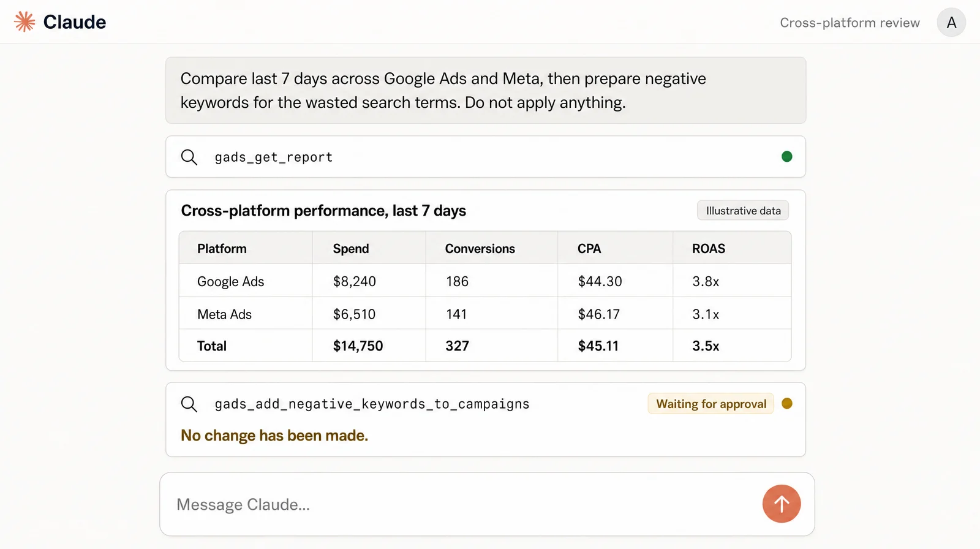Send the message with the orange arrow button
Image resolution: width=980 pixels, height=549 pixels.
pyautogui.click(x=782, y=504)
